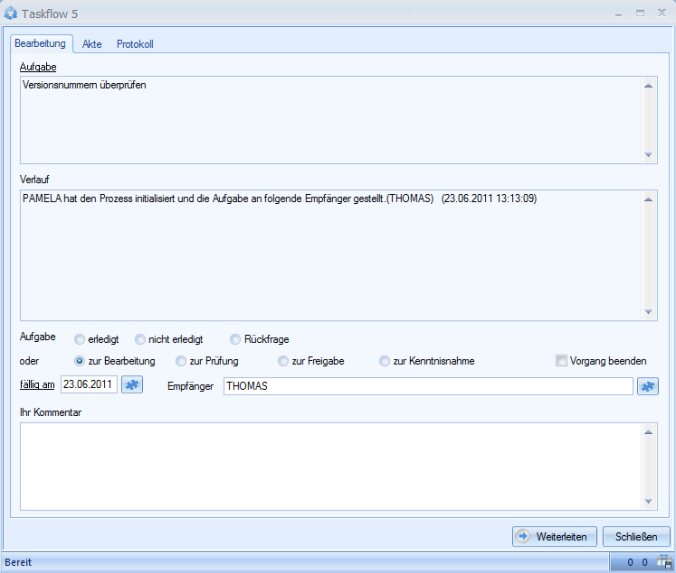Click the Taskflow 5 title bar app icon
Screen dimensions: 676x573
[11, 13]
